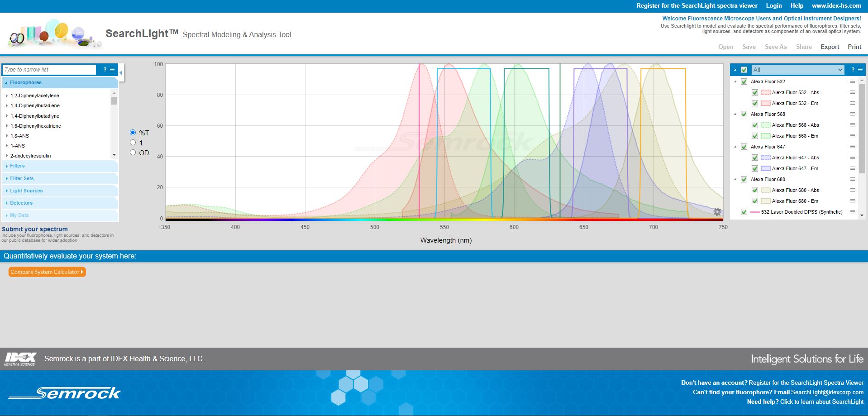Click the IDEX Health & Science logo
868x416 pixels.
[20, 359]
